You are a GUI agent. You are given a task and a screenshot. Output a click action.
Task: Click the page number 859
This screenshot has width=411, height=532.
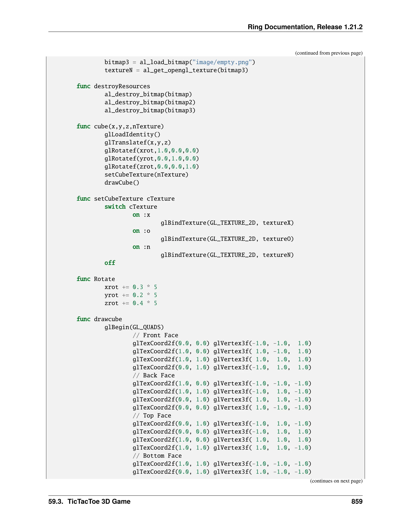[x=357, y=501]
